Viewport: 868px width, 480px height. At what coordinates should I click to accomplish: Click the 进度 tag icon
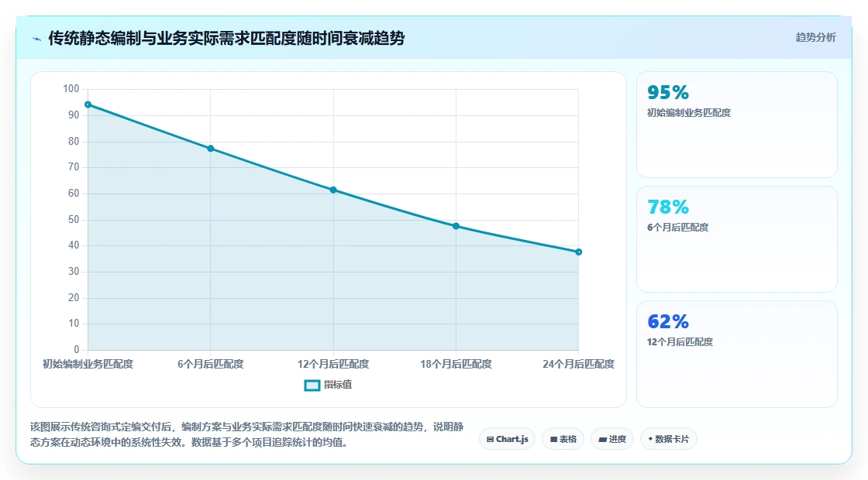603,440
